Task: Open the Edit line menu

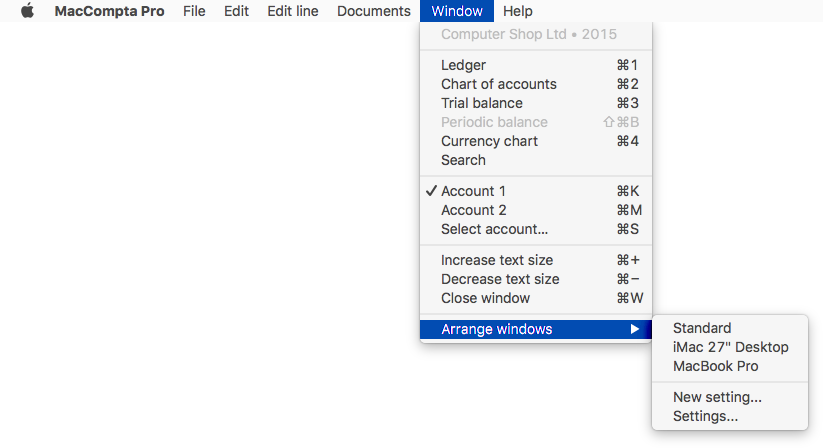Action: point(293,11)
